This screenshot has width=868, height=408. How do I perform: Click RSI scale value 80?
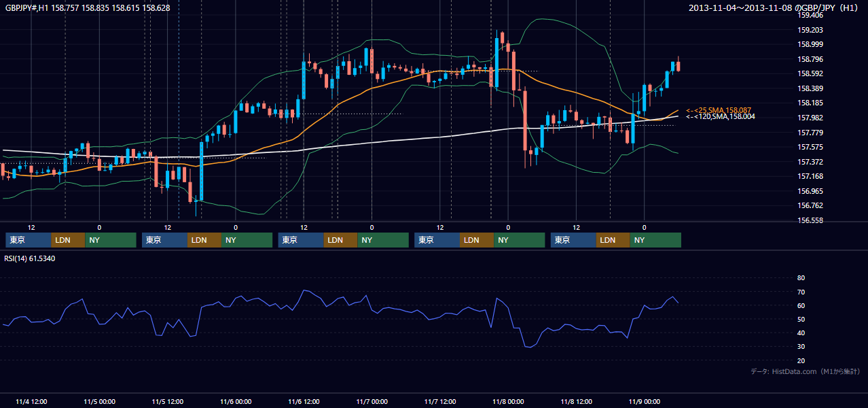pos(801,278)
